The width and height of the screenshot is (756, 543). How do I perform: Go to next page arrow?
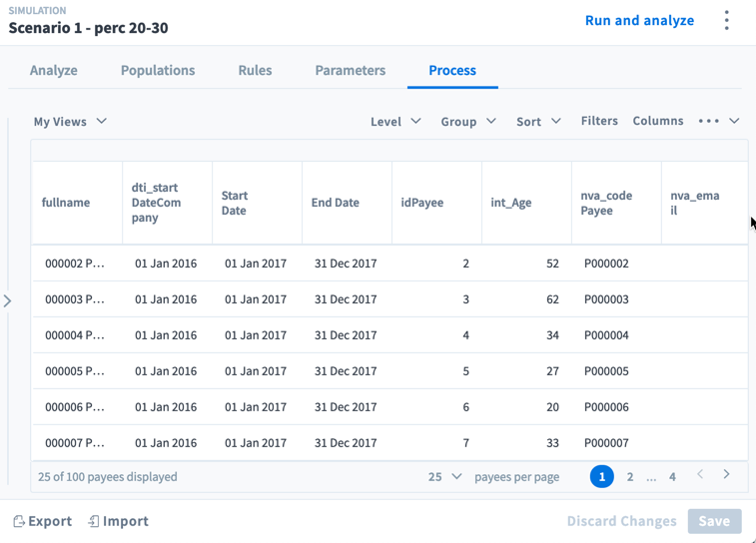point(726,475)
